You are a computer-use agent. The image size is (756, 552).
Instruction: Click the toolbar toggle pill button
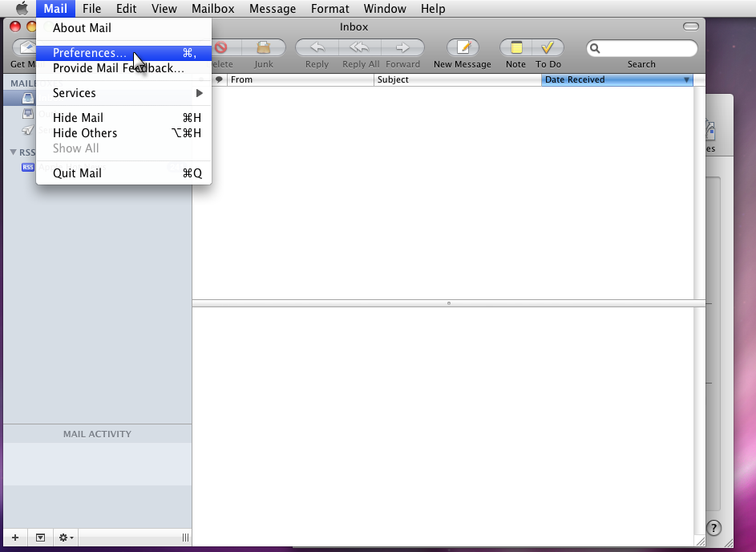coord(691,26)
